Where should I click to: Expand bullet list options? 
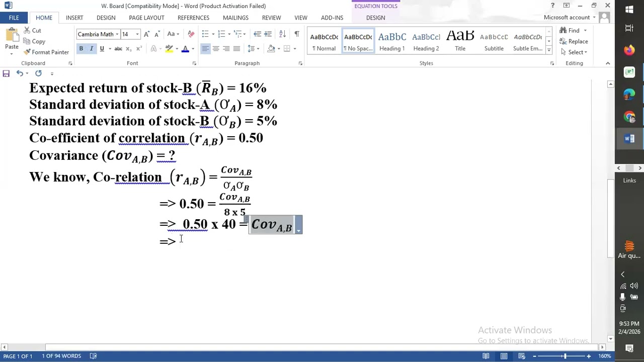coord(213,34)
